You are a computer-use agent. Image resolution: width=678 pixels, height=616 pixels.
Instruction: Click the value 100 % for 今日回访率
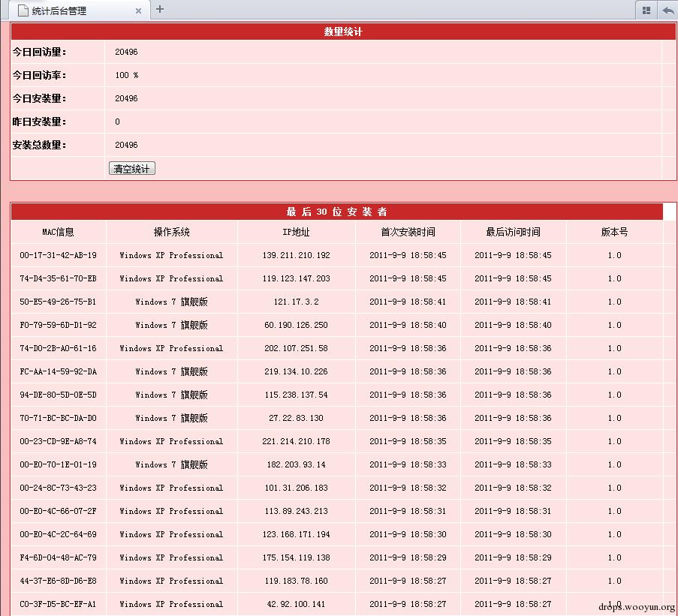pyautogui.click(x=127, y=75)
